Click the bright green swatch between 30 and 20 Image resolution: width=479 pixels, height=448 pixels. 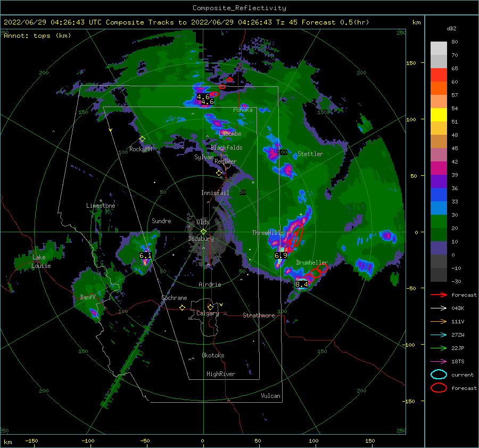coord(439,222)
